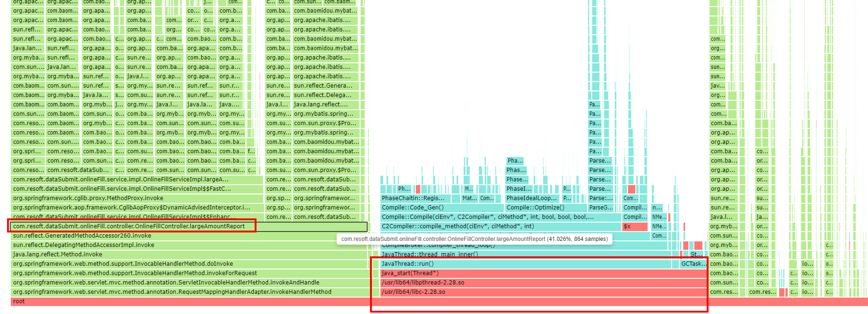868x314 pixels.
Task: Click the java_start(Thread*) frame
Action: pyautogui.click(x=543, y=273)
